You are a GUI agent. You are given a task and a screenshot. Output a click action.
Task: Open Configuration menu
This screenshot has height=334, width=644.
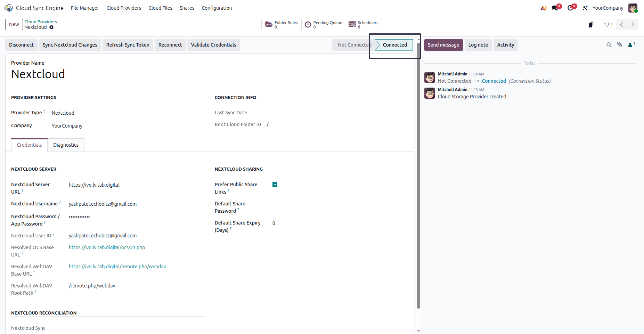click(217, 8)
